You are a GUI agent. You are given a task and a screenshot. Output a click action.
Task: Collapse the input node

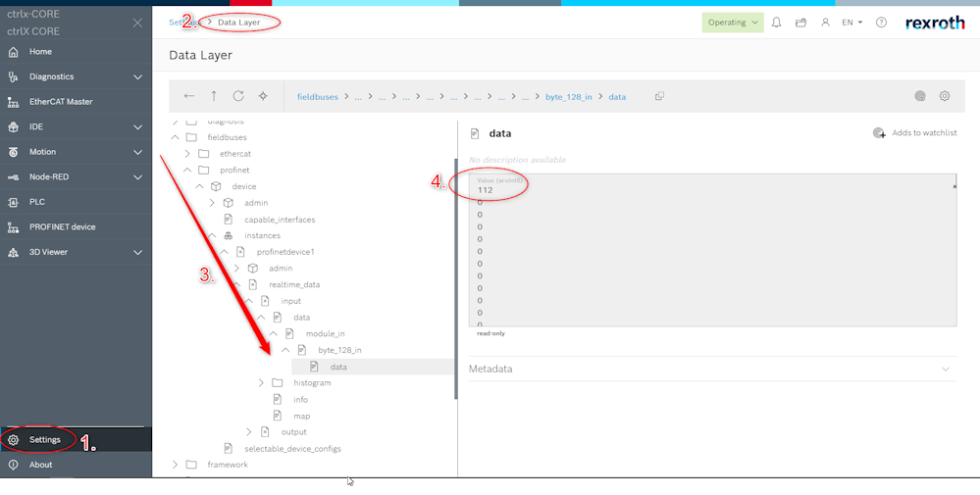click(x=249, y=301)
